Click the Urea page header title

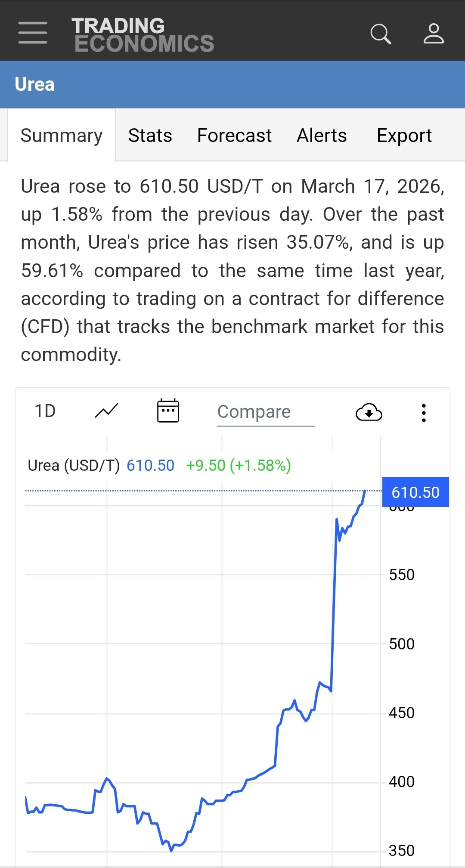tap(35, 84)
